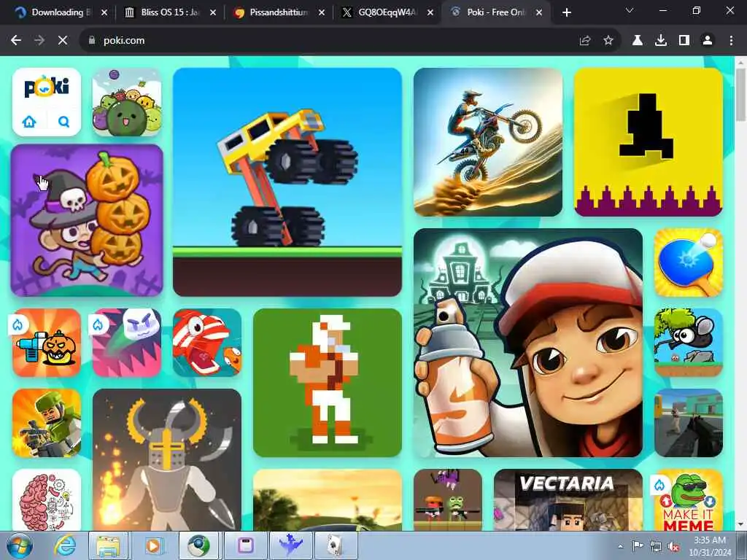Image resolution: width=747 pixels, height=560 pixels.
Task: Open the fruit merge game thumbnail
Action: pos(127,102)
